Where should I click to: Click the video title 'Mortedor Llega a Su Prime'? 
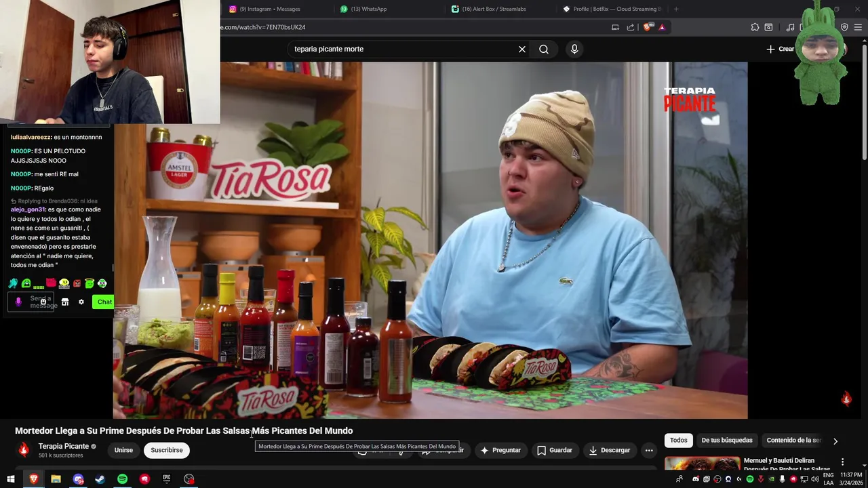coord(184,430)
